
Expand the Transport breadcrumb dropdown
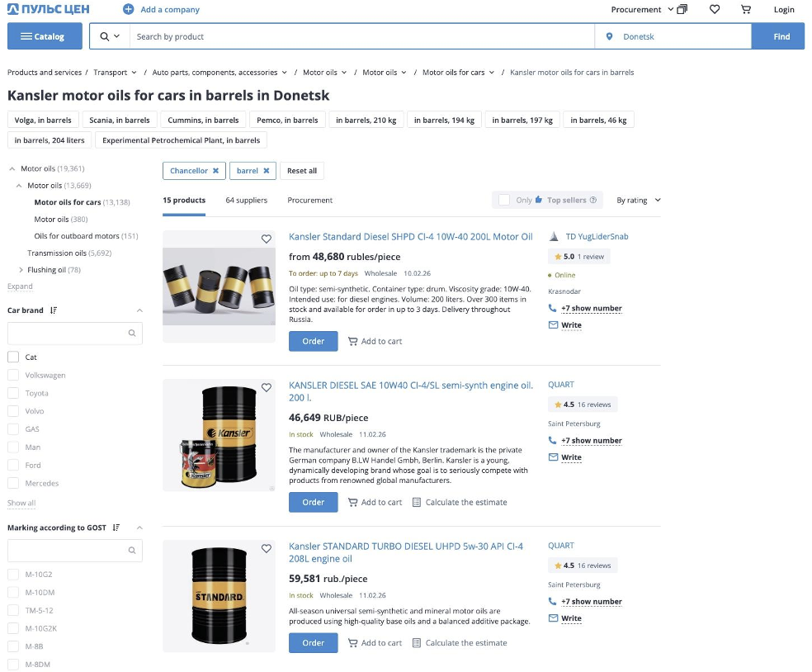(134, 73)
